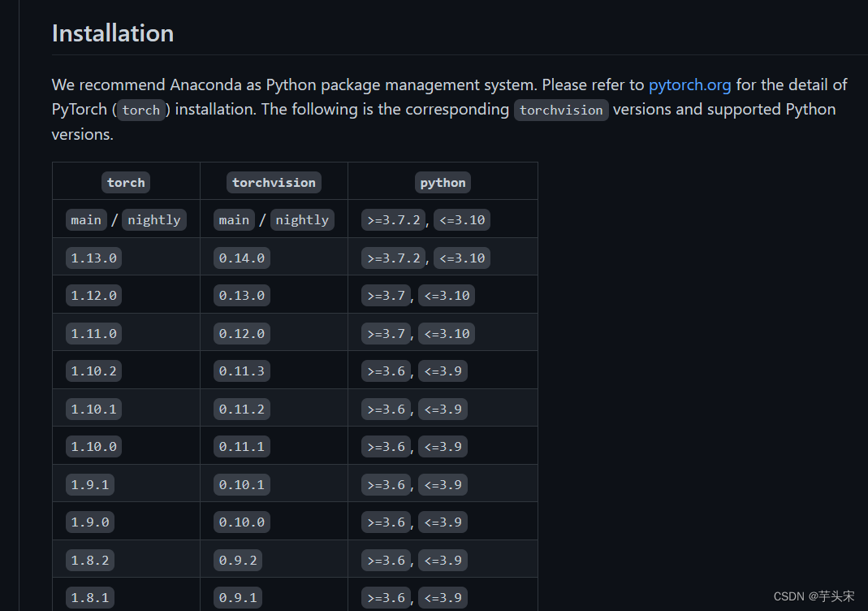Select the inline torchvision code tag in paragraph

[561, 110]
